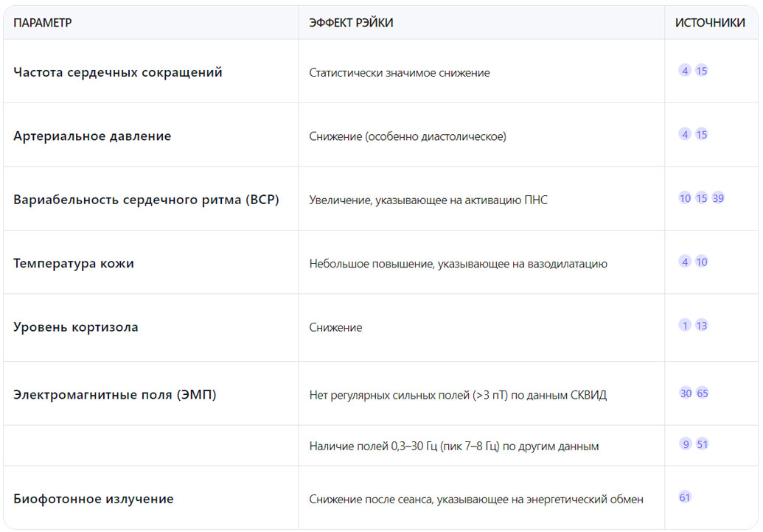Click the ИСТОЧНИКИ column header
The height and width of the screenshot is (532, 763).
click(710, 23)
